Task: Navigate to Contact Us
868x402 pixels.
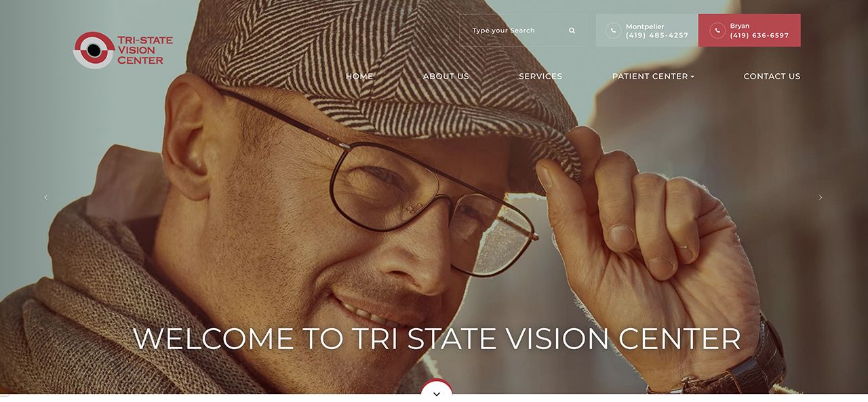Action: [772, 77]
